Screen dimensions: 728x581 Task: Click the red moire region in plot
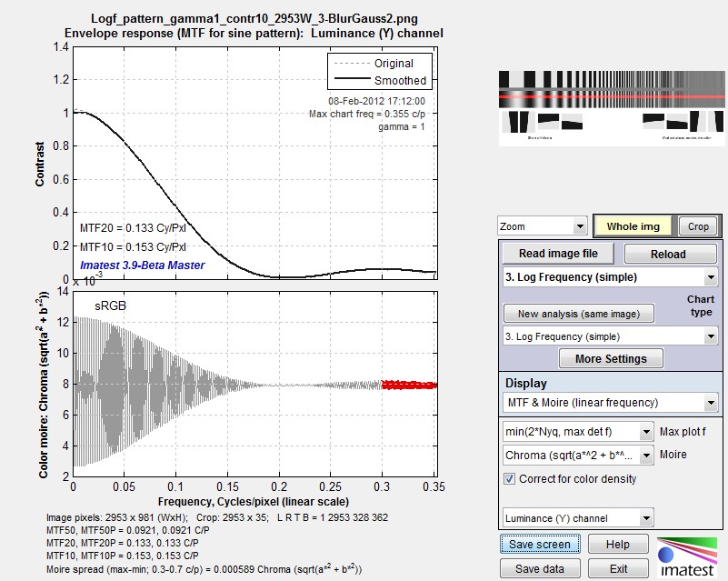point(409,385)
